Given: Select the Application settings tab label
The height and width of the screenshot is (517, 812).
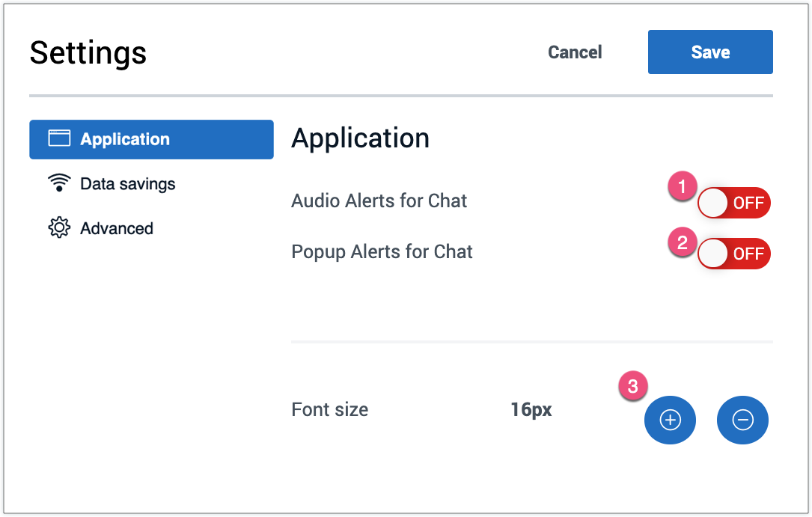Looking at the screenshot, I should click(125, 139).
